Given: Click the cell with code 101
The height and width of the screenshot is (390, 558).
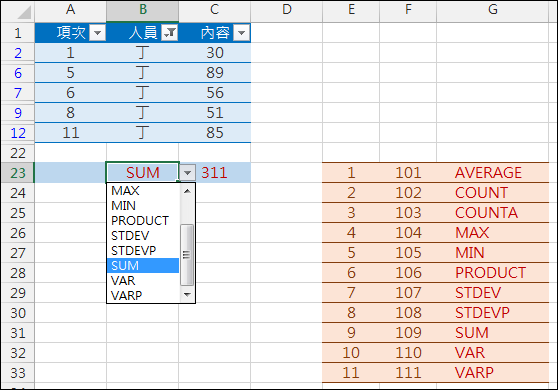Looking at the screenshot, I should pyautogui.click(x=408, y=173).
